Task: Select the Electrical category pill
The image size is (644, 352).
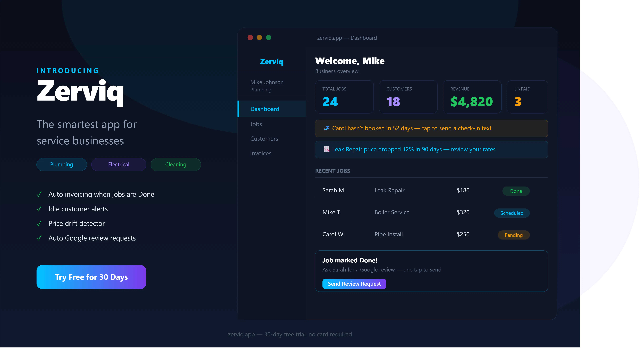Action: click(118, 164)
